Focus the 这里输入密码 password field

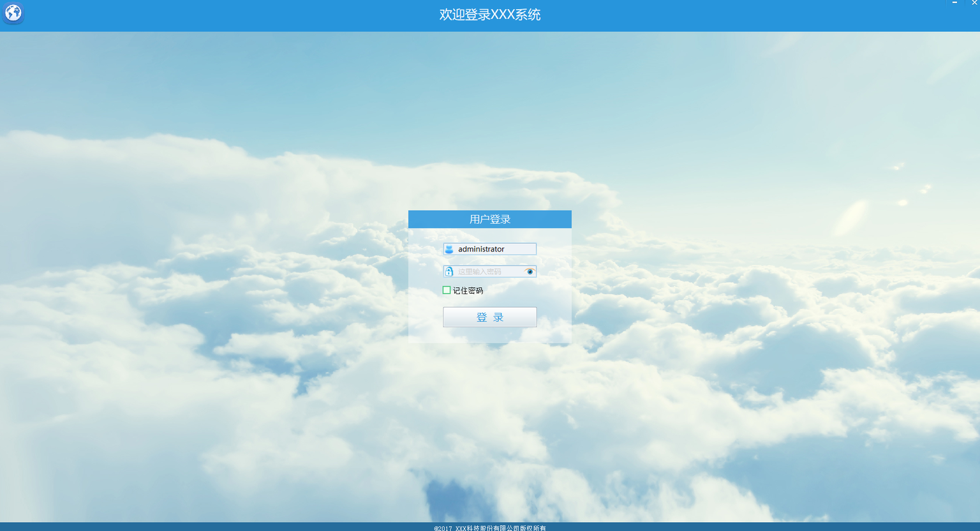coord(490,271)
